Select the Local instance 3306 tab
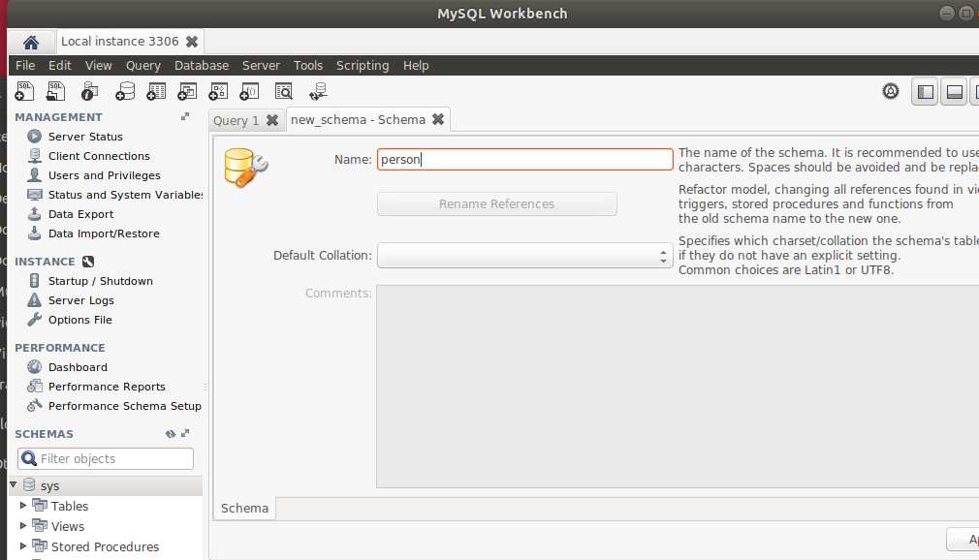The height and width of the screenshot is (560, 979). point(119,42)
